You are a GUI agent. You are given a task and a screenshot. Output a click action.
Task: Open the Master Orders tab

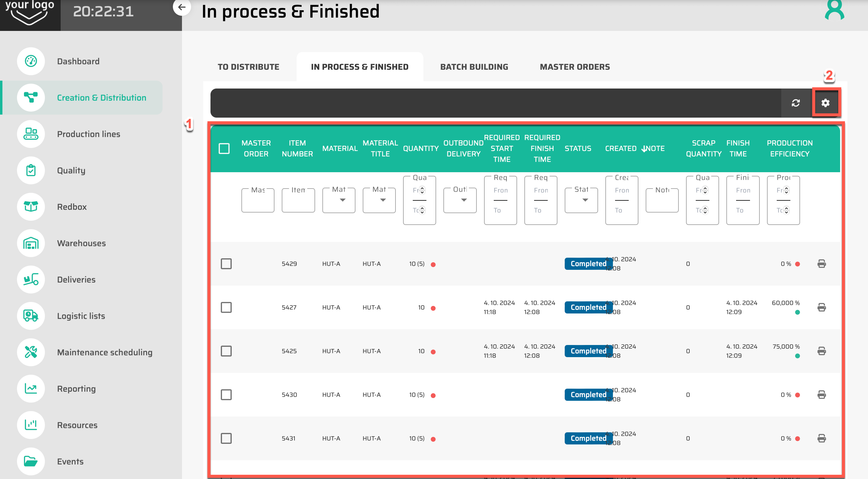click(574, 67)
